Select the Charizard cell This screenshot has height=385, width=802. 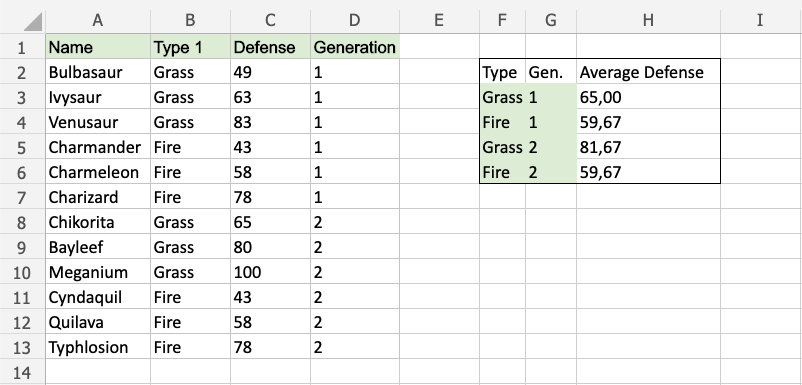[x=98, y=197]
